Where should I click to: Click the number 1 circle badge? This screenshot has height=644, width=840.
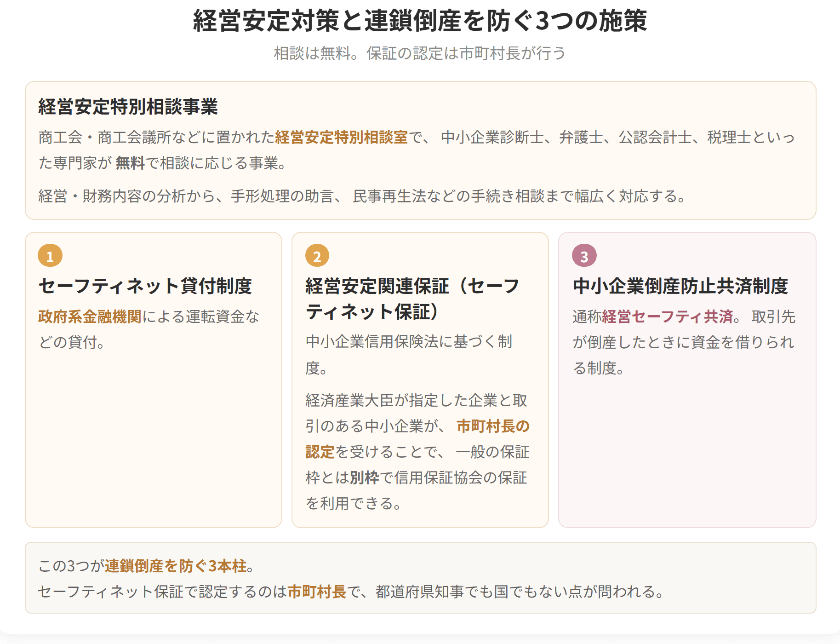[x=50, y=256]
